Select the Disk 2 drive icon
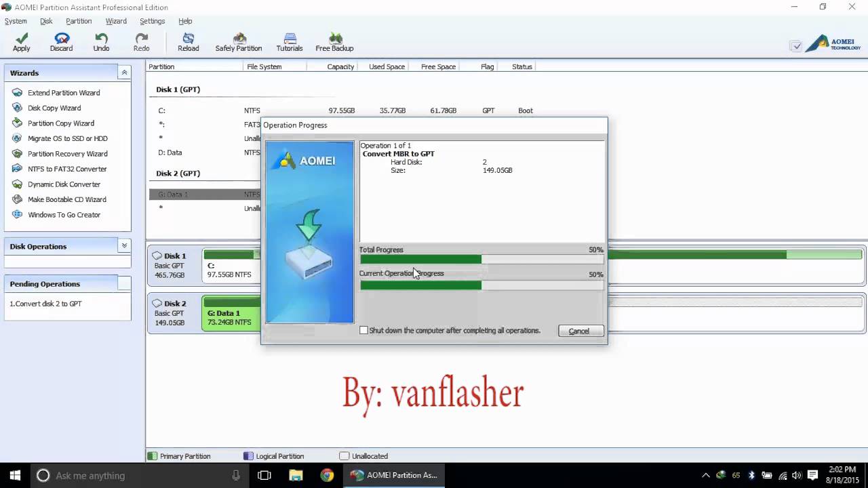The height and width of the screenshot is (488, 868). click(x=157, y=303)
